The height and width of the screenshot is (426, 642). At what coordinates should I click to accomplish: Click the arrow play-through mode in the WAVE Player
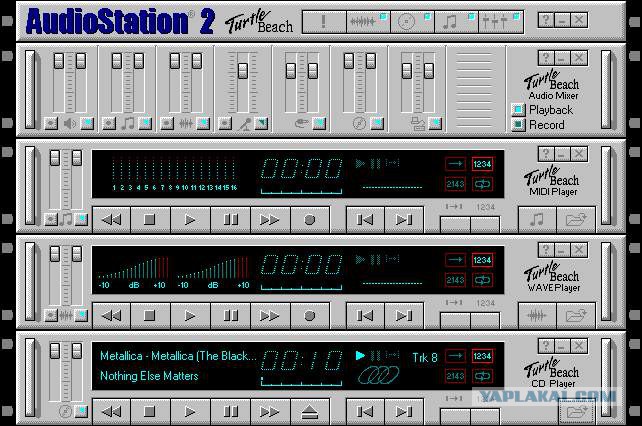click(x=455, y=260)
